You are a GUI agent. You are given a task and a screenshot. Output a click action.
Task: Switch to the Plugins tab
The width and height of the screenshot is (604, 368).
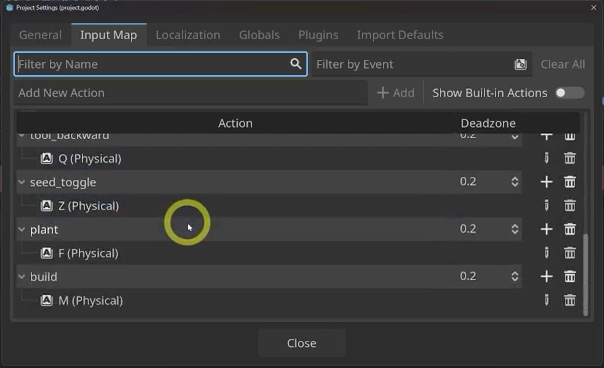pyautogui.click(x=318, y=35)
